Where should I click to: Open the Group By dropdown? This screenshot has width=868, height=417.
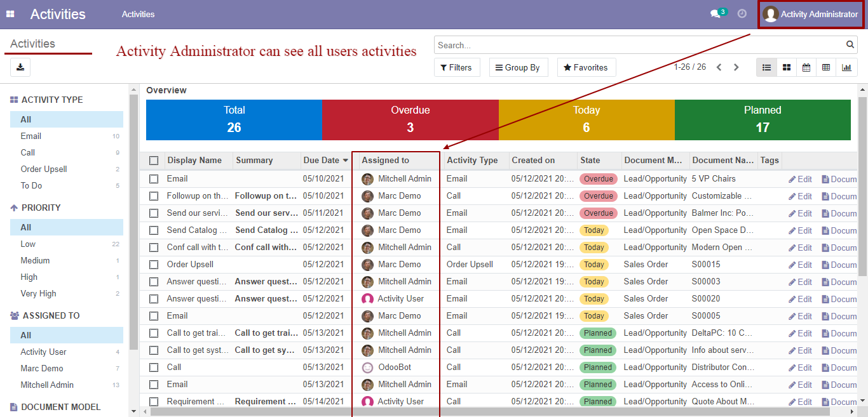518,67
